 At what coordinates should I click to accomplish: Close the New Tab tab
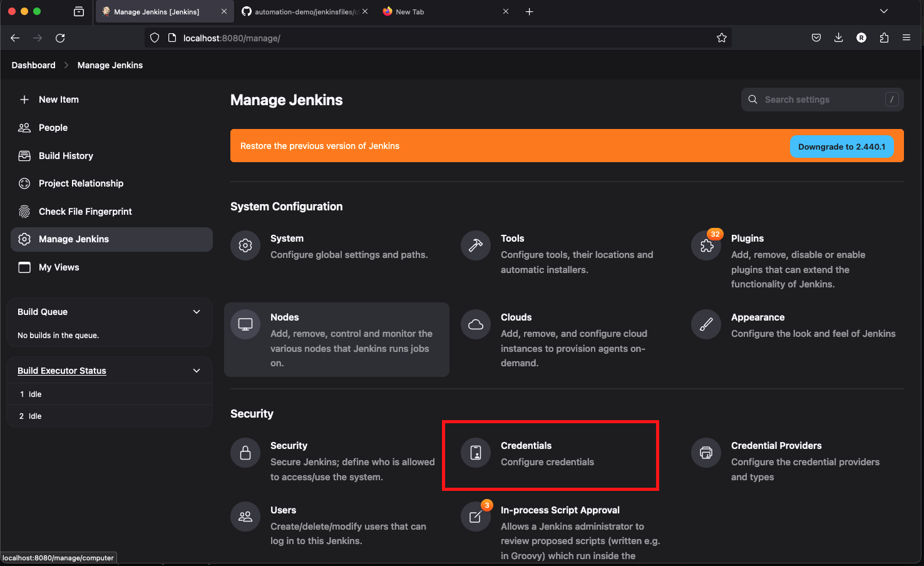(x=506, y=11)
